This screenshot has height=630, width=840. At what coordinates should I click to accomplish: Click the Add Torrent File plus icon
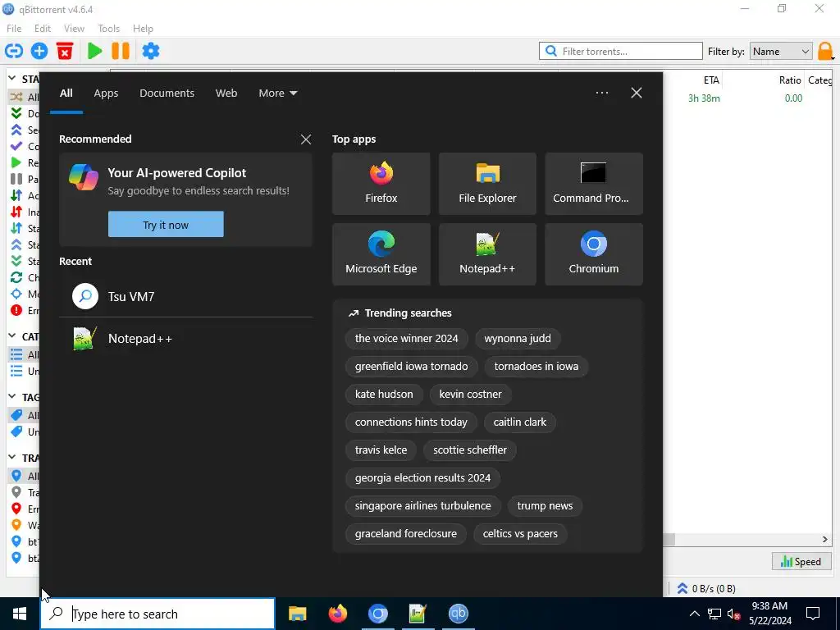tap(39, 52)
